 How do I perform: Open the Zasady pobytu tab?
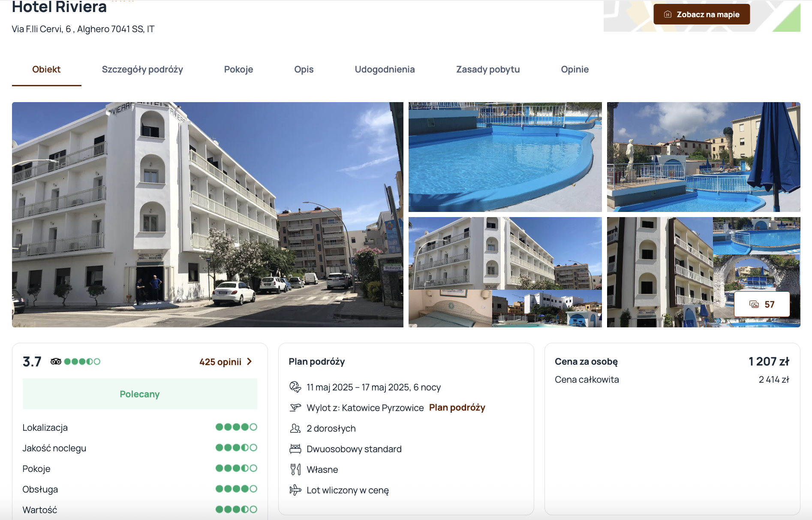pyautogui.click(x=488, y=70)
